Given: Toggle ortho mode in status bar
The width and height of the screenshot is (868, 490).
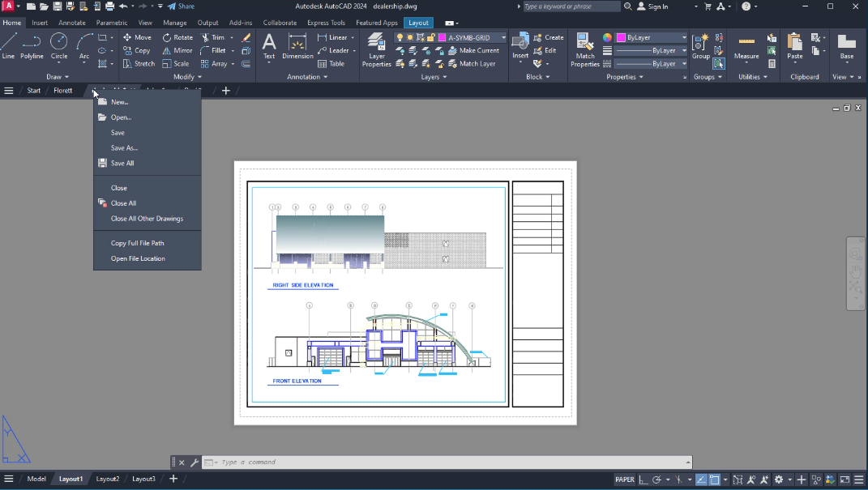Looking at the screenshot, I should 644,479.
